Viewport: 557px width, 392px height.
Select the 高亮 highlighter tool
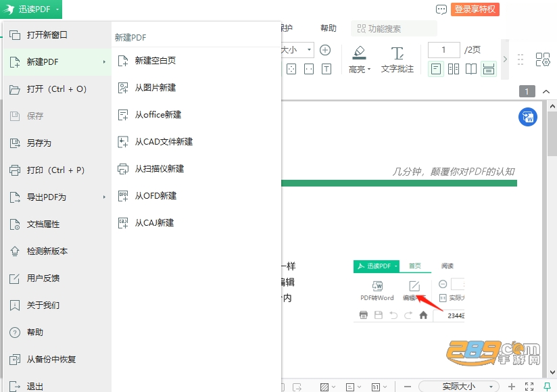(x=359, y=53)
